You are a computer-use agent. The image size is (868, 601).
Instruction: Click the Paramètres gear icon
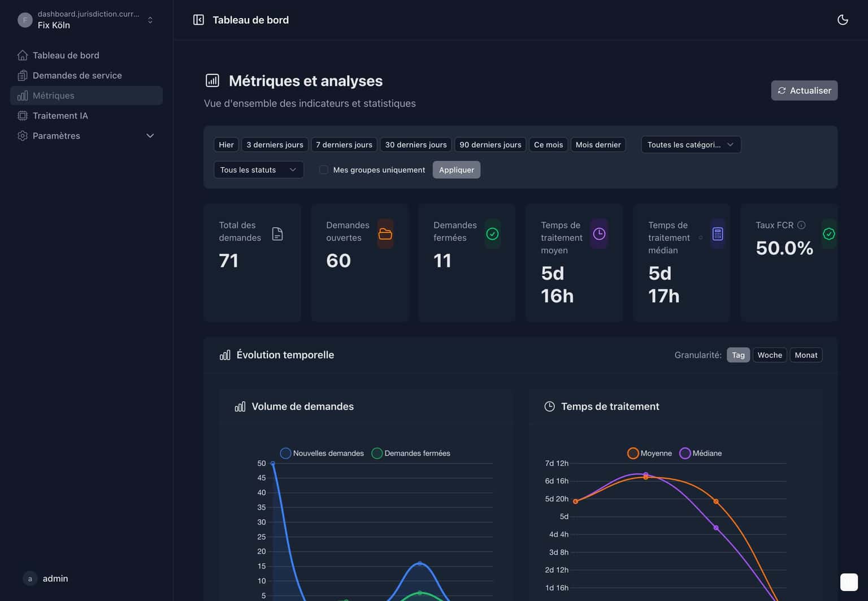pos(23,136)
